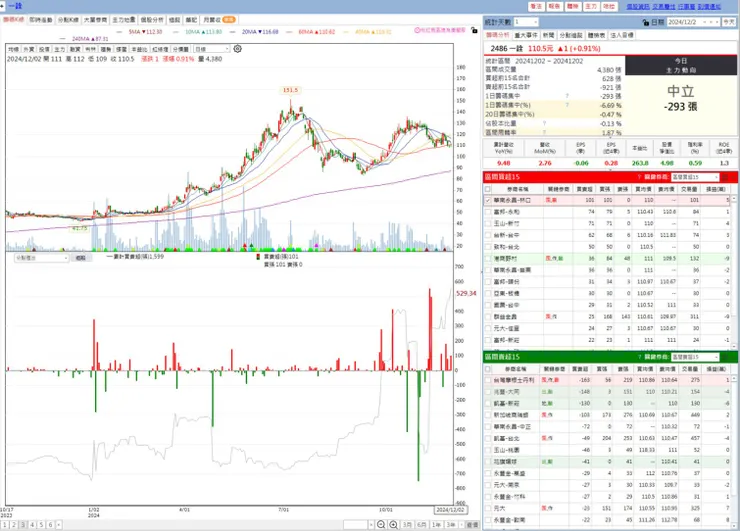Click the red 報表 button in the top bar
The height and width of the screenshot is (531, 740).
coord(555,6)
